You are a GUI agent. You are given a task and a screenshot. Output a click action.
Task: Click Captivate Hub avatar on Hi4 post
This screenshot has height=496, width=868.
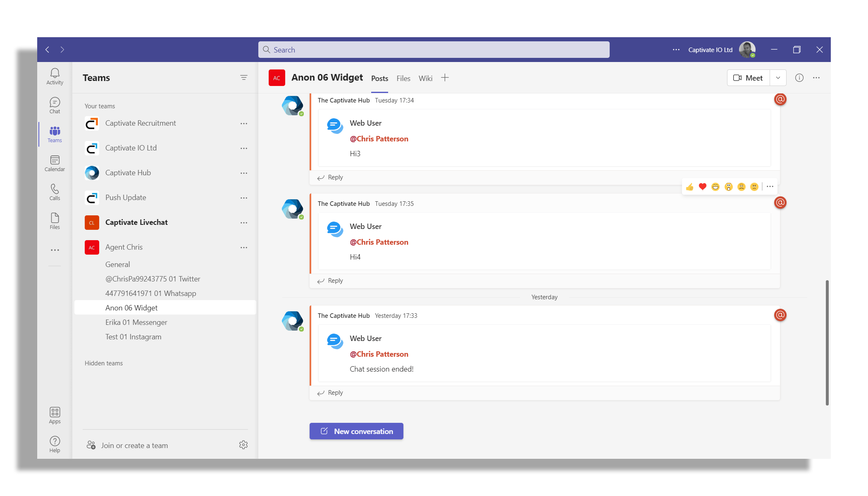[x=293, y=209]
